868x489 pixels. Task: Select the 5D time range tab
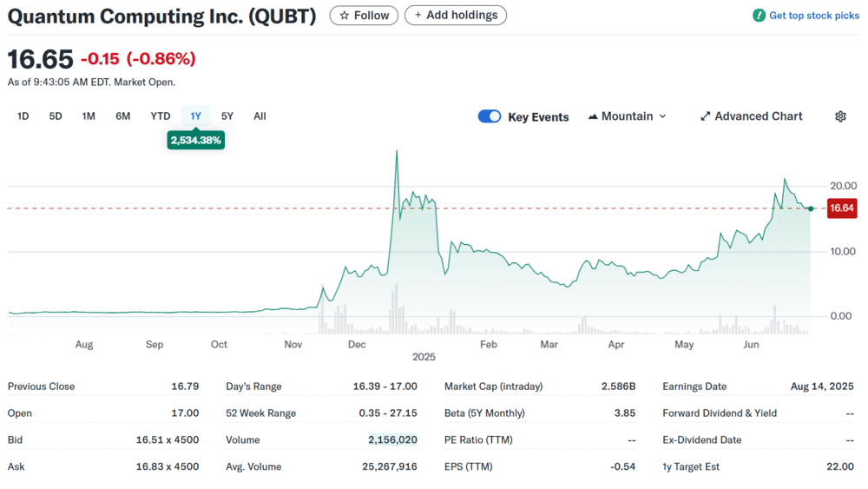click(56, 116)
